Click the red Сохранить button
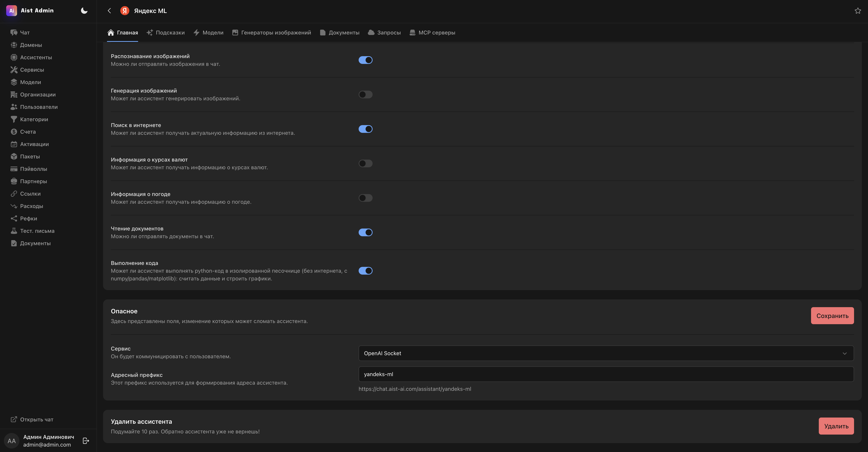Screen dimensions: 868x452 (x=832, y=316)
